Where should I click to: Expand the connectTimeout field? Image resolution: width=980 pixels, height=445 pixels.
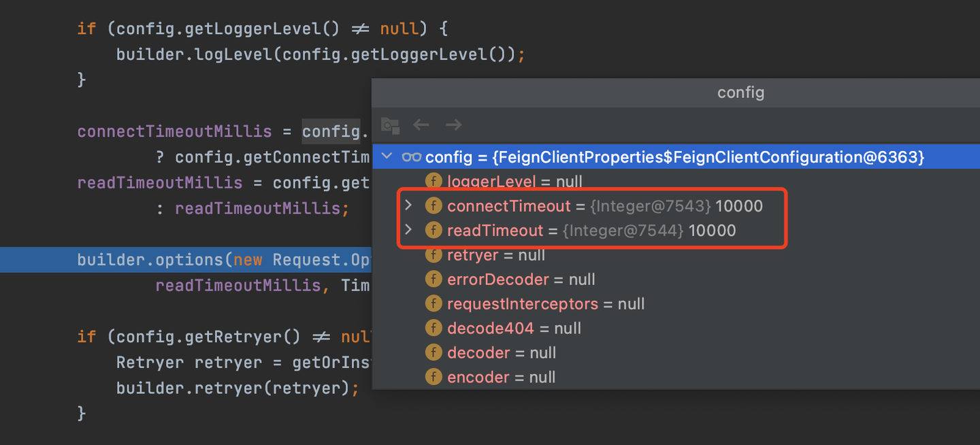click(408, 205)
